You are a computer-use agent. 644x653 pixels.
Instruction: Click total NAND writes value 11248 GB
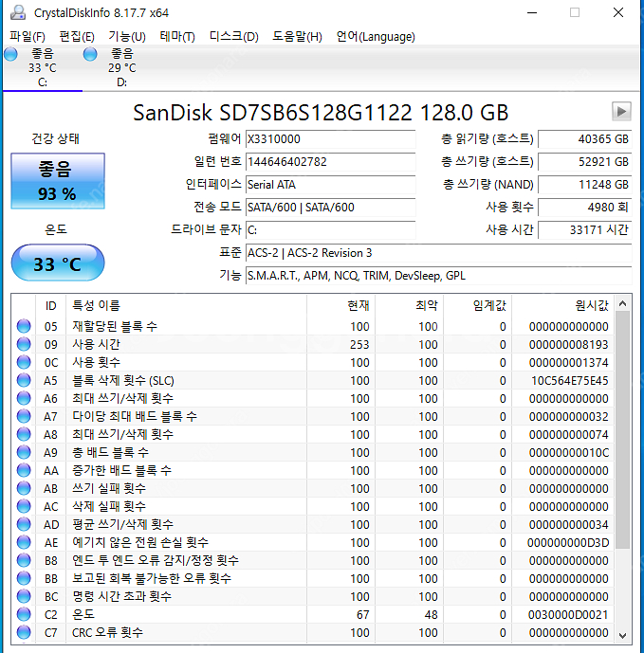coord(585,185)
